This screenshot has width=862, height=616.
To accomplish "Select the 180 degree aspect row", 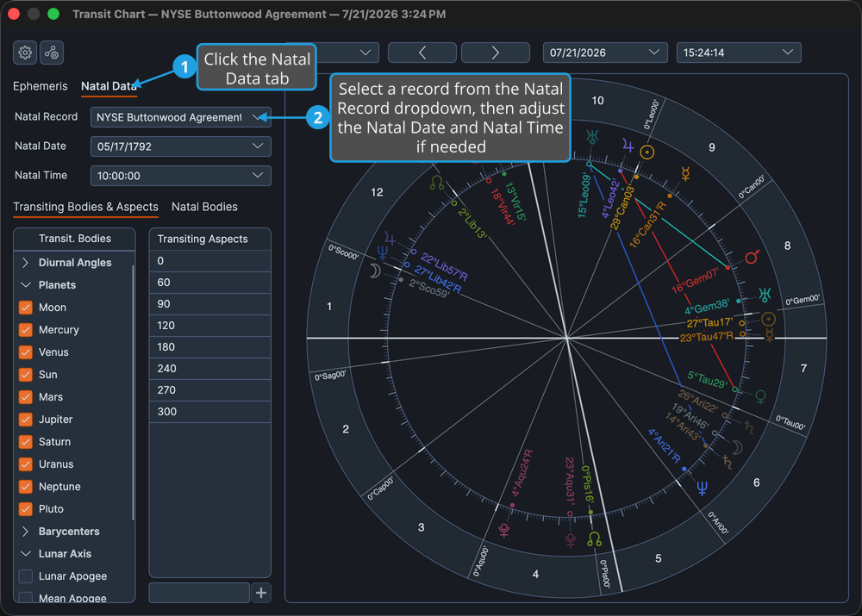I will 210,346.
